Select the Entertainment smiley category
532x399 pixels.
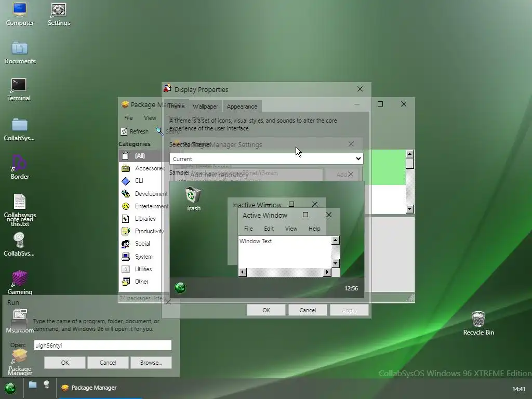(x=126, y=206)
